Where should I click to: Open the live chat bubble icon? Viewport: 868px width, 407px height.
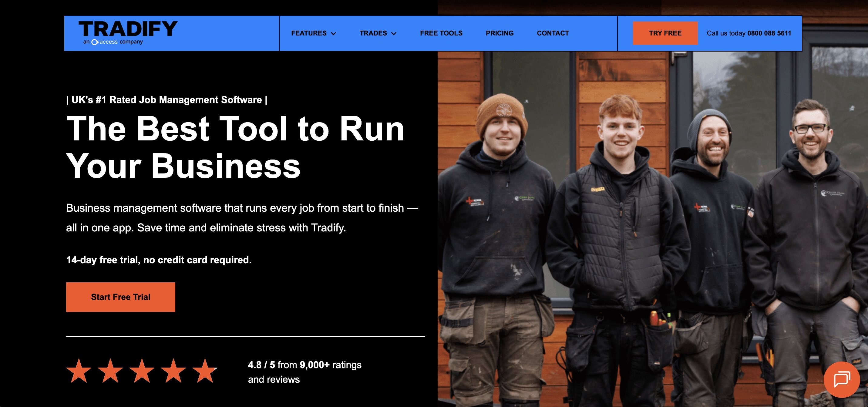pos(842,379)
